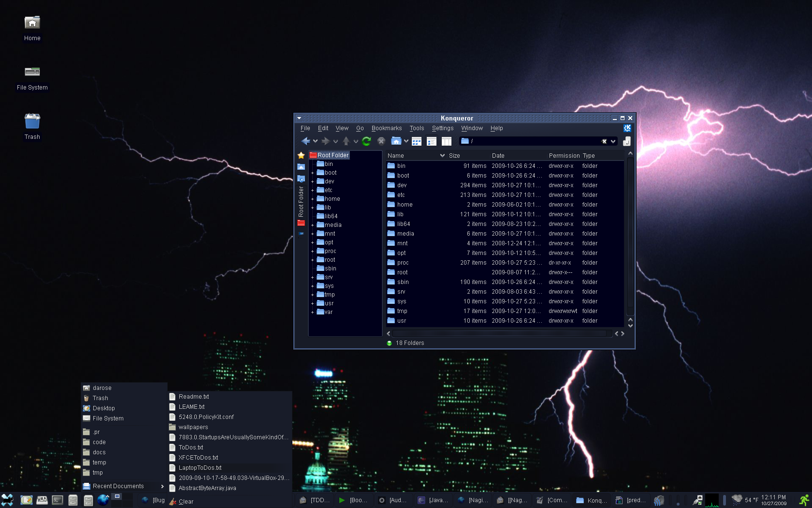Open back history dropdown arrow

(x=316, y=141)
